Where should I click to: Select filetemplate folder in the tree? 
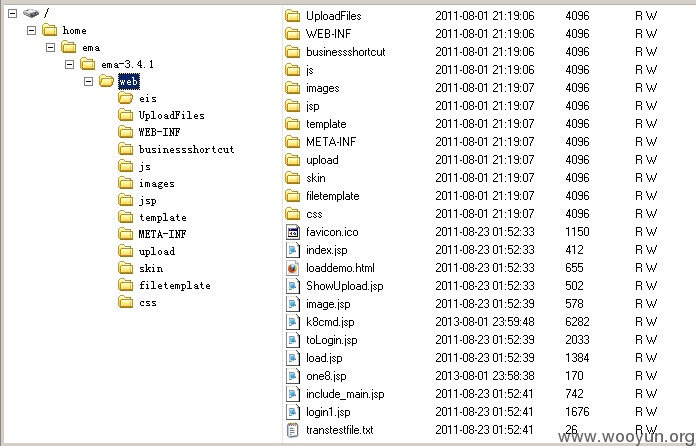[x=174, y=285]
